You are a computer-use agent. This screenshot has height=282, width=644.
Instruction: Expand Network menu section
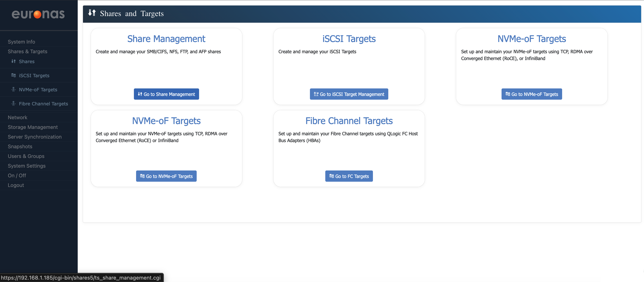pos(18,117)
